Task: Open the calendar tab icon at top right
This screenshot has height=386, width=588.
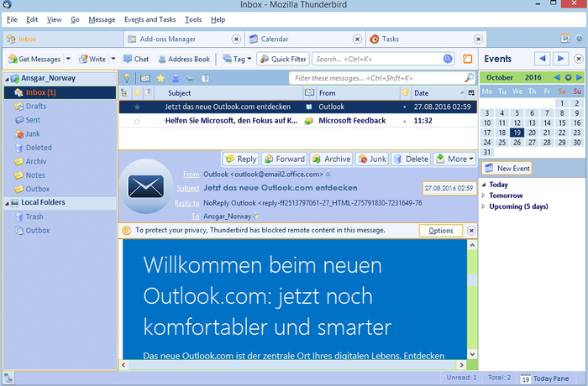Action: [565, 39]
